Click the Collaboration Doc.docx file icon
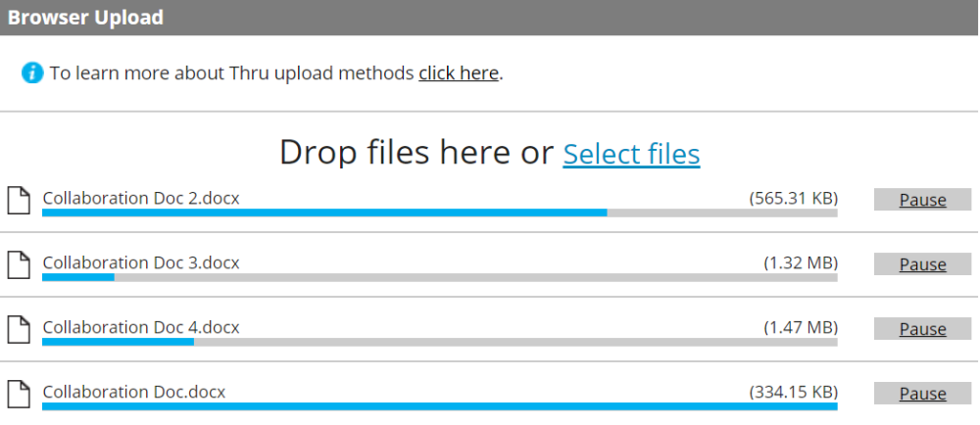 click(x=19, y=394)
